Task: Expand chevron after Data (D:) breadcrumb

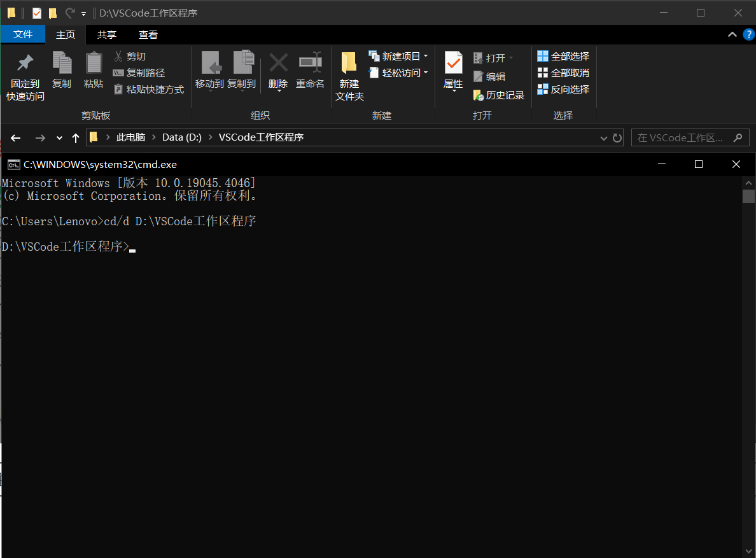Action: click(211, 137)
